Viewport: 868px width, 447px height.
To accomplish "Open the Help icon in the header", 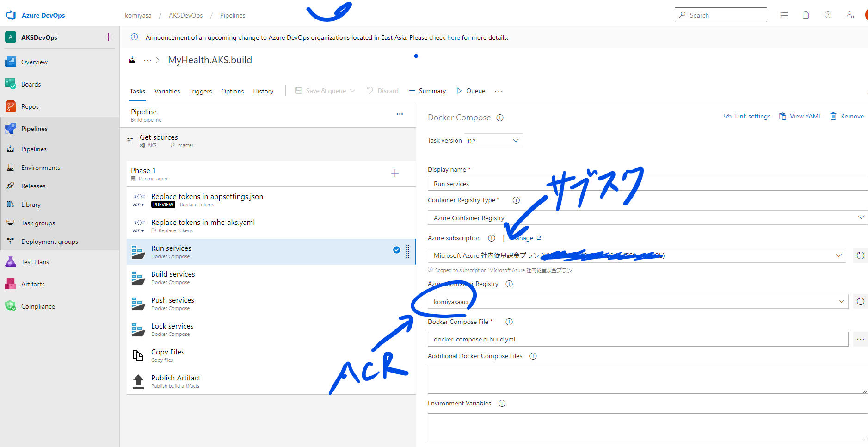I will (x=828, y=15).
